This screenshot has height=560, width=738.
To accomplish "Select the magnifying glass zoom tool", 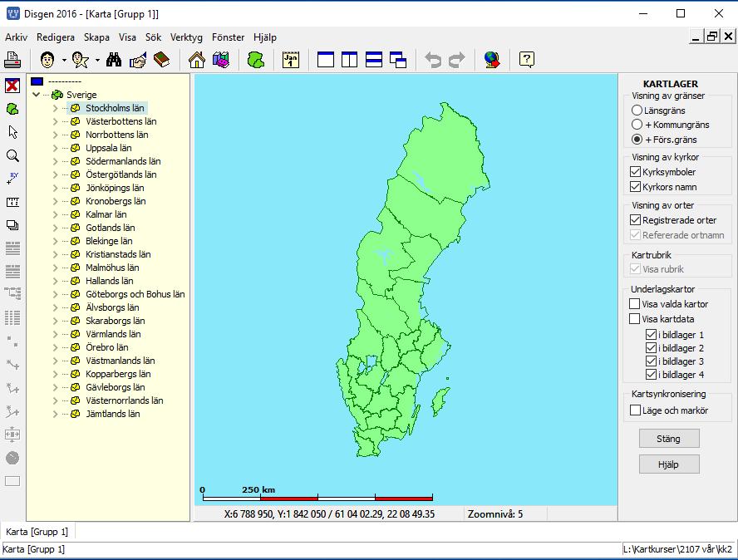I will (12, 155).
